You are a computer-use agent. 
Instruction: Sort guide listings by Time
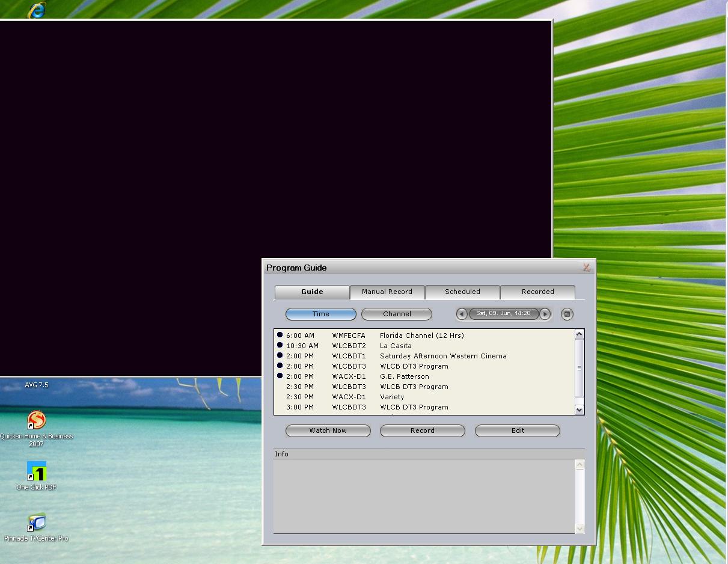(320, 314)
